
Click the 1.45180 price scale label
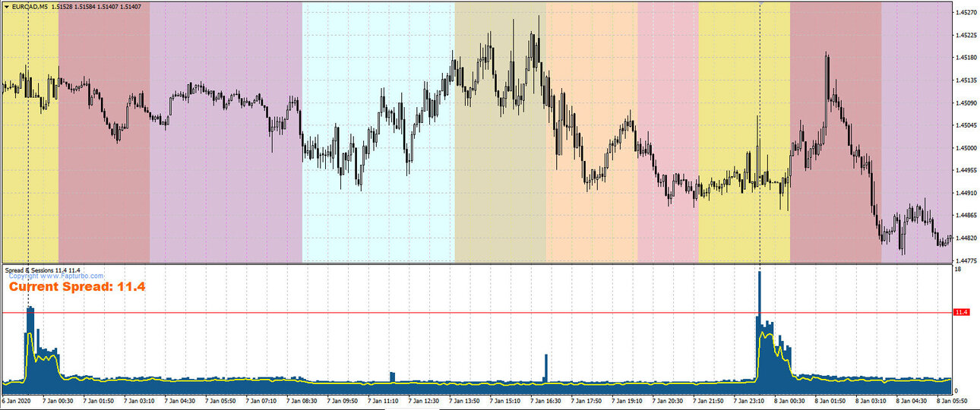click(x=966, y=58)
